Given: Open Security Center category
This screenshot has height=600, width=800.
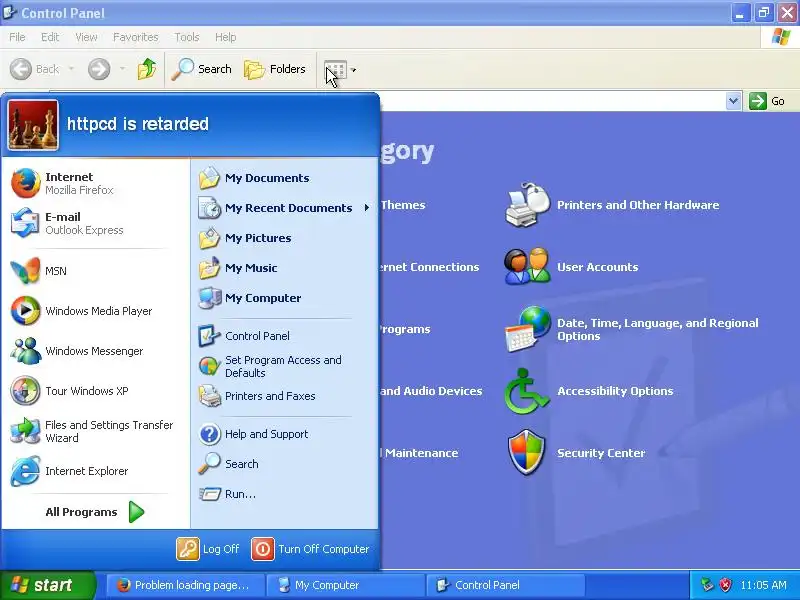Looking at the screenshot, I should 575,453.
